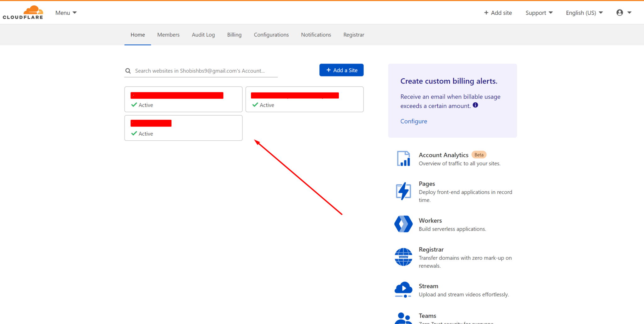Viewport: 644px width, 324px height.
Task: Click the user account profile icon
Action: pyautogui.click(x=619, y=12)
